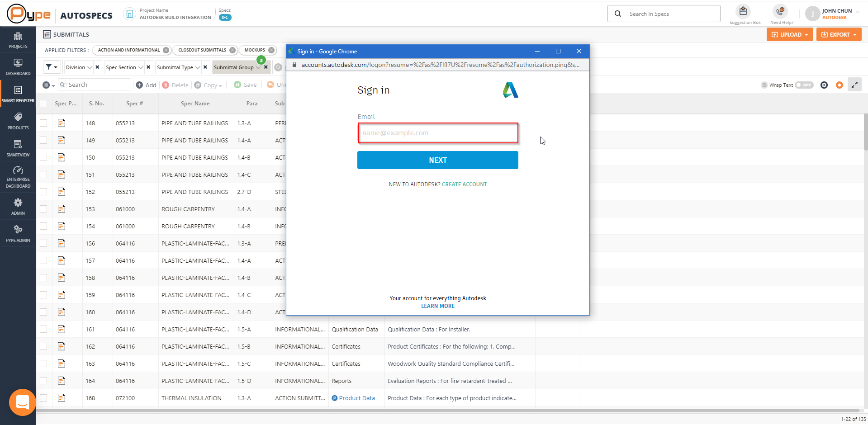868x425 pixels.
Task: Tick the select-all checkbox in table header
Action: (43, 104)
